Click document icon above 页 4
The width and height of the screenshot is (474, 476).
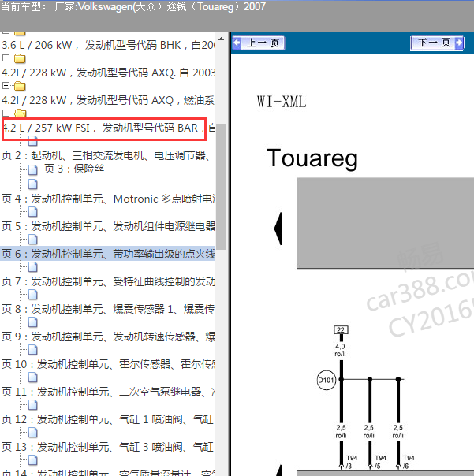point(33,184)
